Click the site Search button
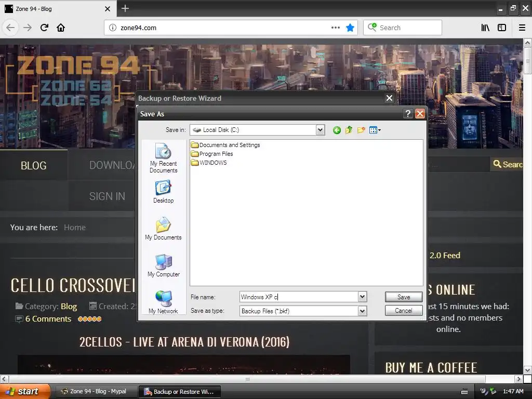Screen dimensions: 532x399 coord(508,164)
